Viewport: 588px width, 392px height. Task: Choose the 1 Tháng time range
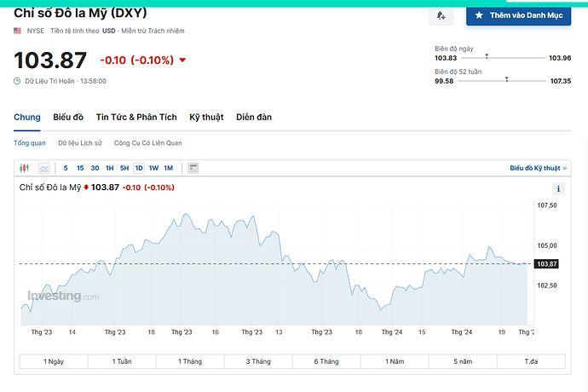[x=190, y=361]
